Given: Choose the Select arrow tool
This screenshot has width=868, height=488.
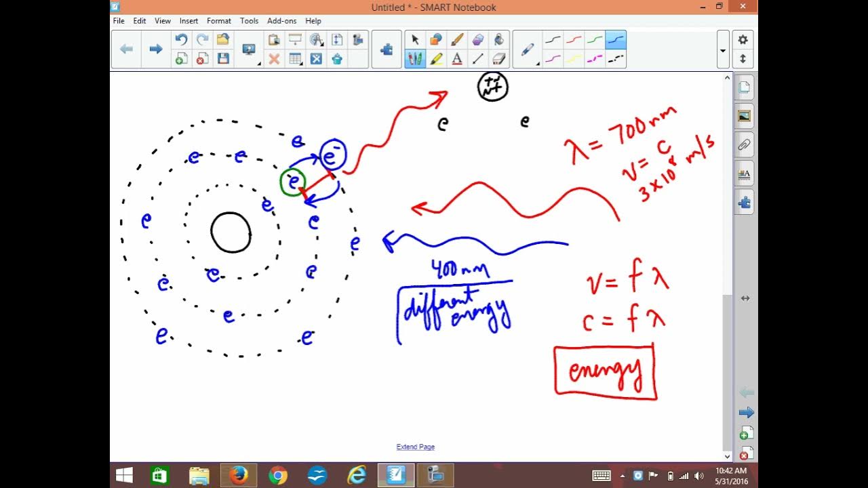Looking at the screenshot, I should 415,40.
